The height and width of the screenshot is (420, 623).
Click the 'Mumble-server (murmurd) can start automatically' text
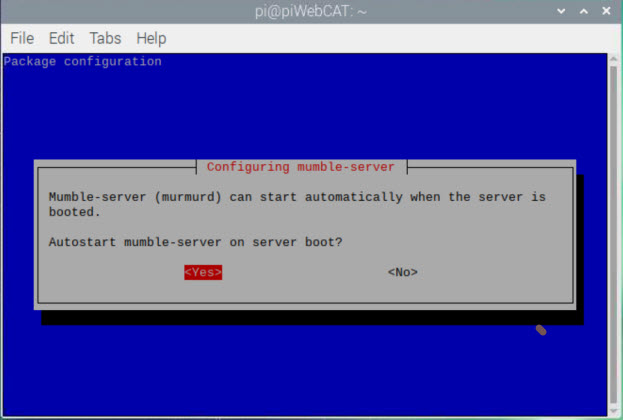pos(225,197)
